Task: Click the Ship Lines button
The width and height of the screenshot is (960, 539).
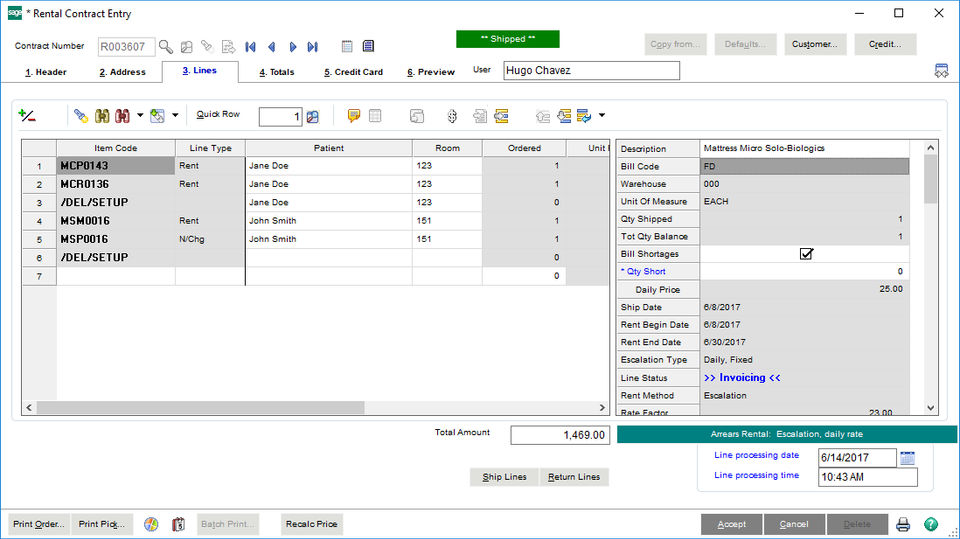Action: tap(504, 477)
